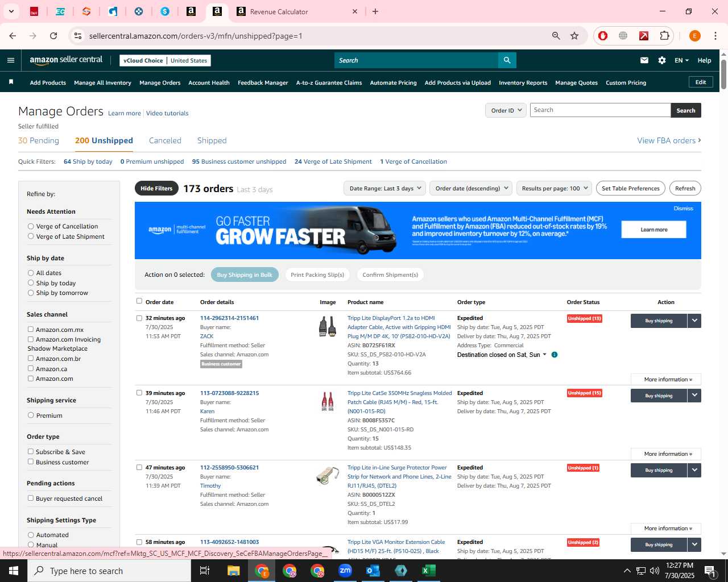The height and width of the screenshot is (582, 728).
Task: Open the Order ID search type dropdown
Action: (x=506, y=110)
